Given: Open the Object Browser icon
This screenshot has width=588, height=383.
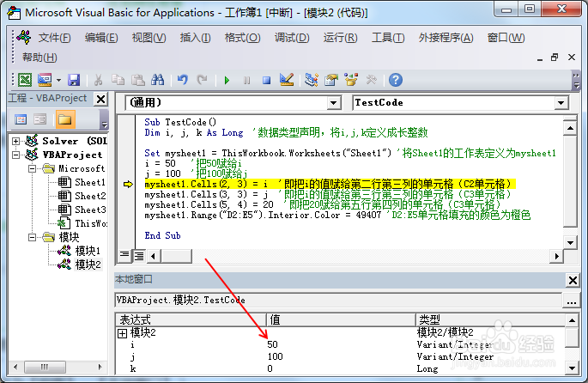Looking at the screenshot, I should tap(351, 80).
